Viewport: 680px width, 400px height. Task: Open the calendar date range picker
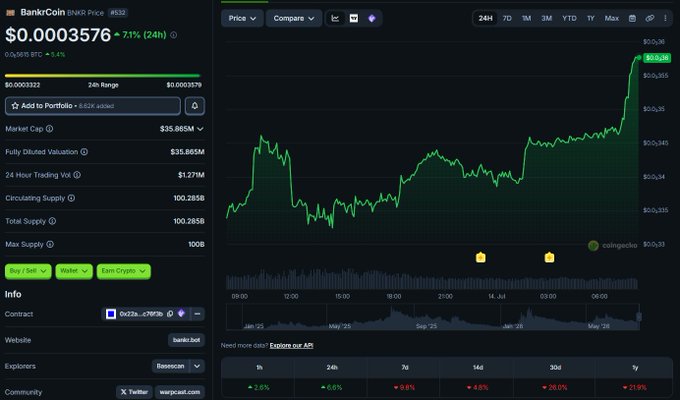coord(632,18)
